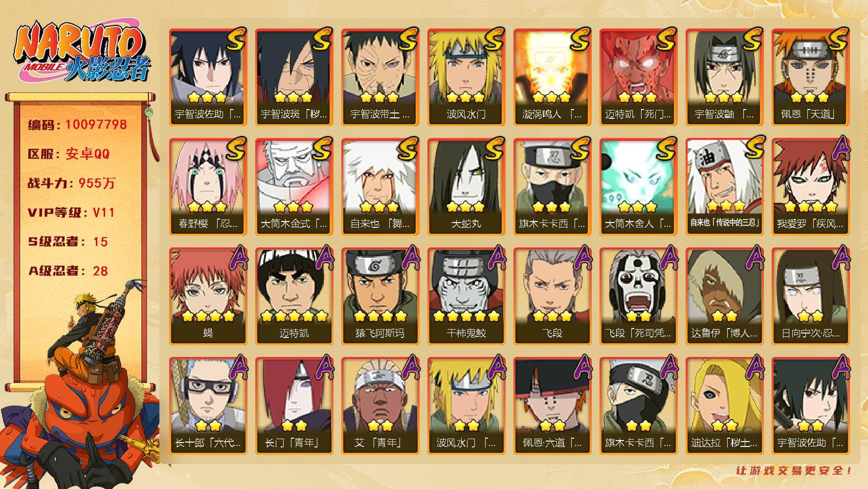This screenshot has width=868, height=489.
Task: Open the 长门「青年」 ninja card
Action: tap(294, 406)
